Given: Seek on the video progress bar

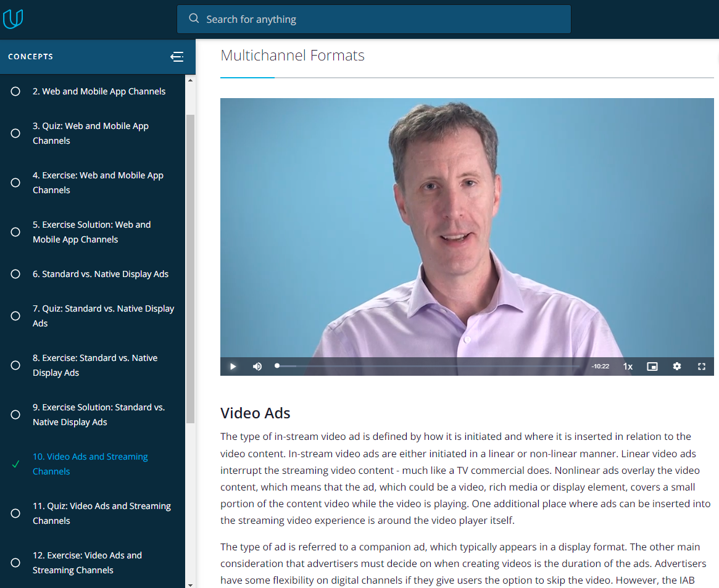Looking at the screenshot, I should pos(428,366).
